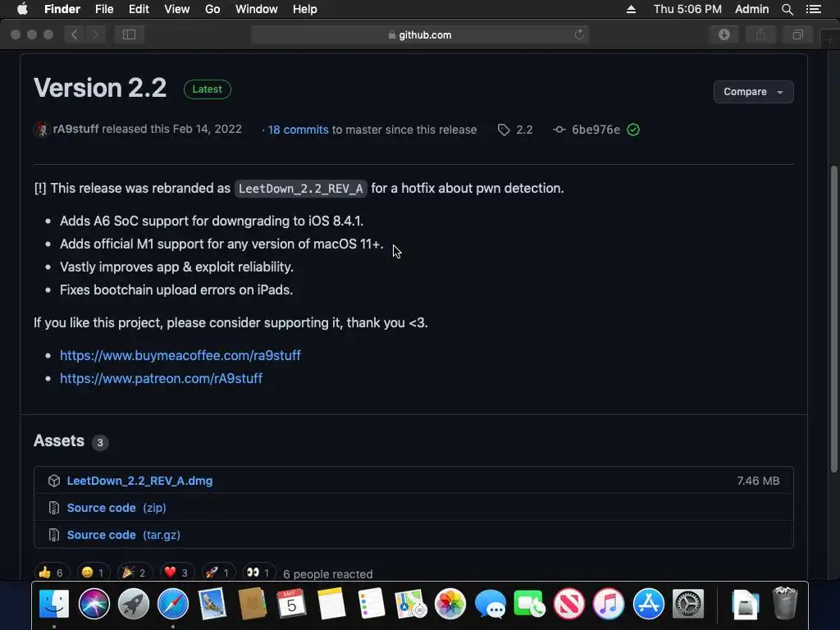Open the Compare dropdown
This screenshot has height=630, width=840.
click(x=753, y=92)
